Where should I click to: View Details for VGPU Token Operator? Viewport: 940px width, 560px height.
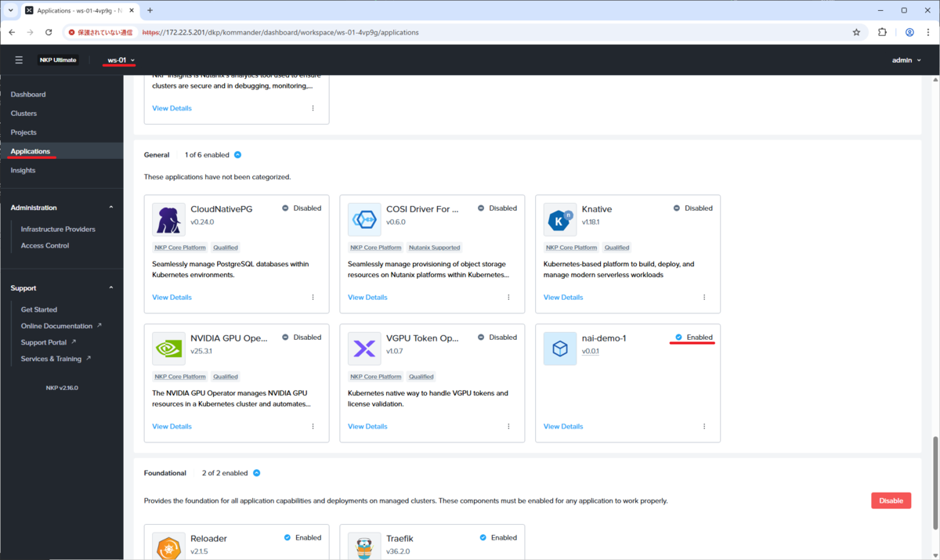click(x=367, y=427)
